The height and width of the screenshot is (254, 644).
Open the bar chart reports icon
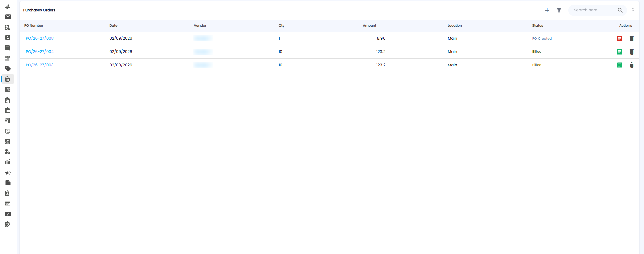click(7, 162)
